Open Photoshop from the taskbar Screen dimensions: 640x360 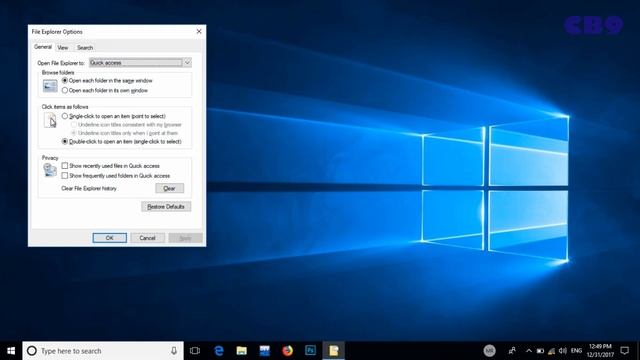point(310,351)
